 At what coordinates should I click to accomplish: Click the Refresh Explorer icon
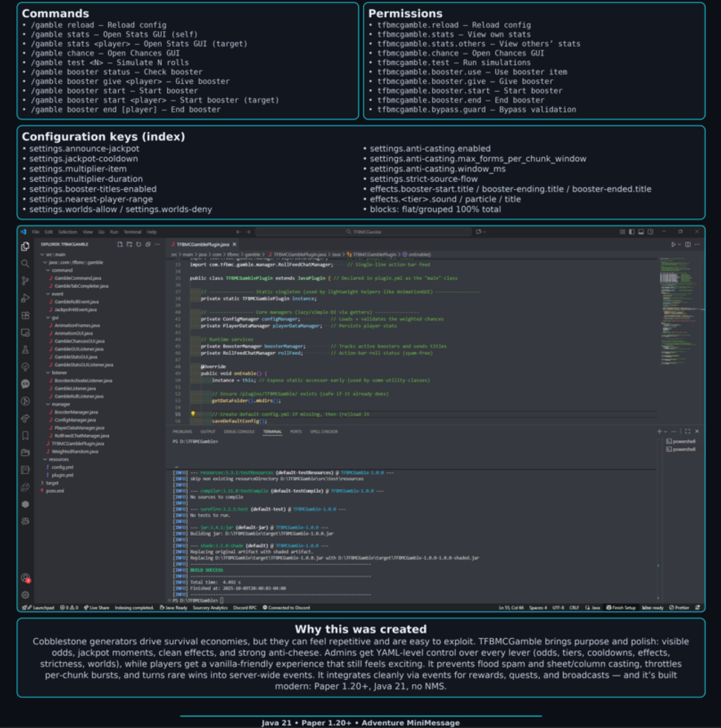138,244
